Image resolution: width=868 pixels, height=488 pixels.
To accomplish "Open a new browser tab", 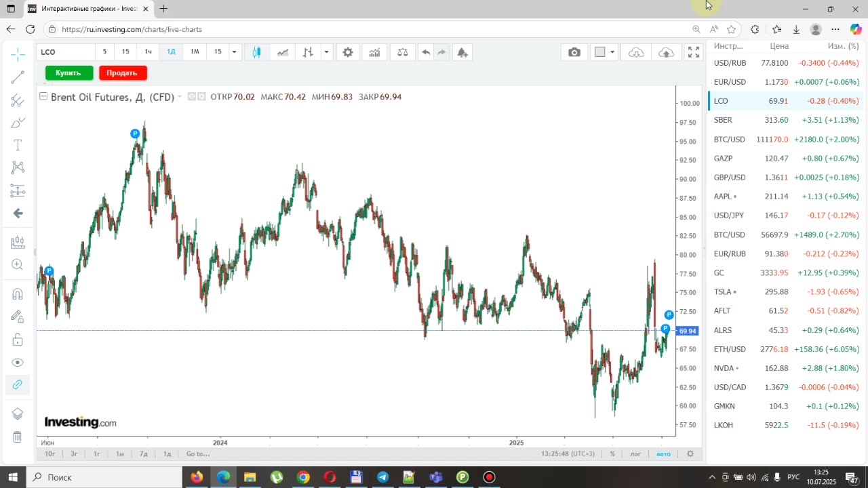I will pos(163,9).
